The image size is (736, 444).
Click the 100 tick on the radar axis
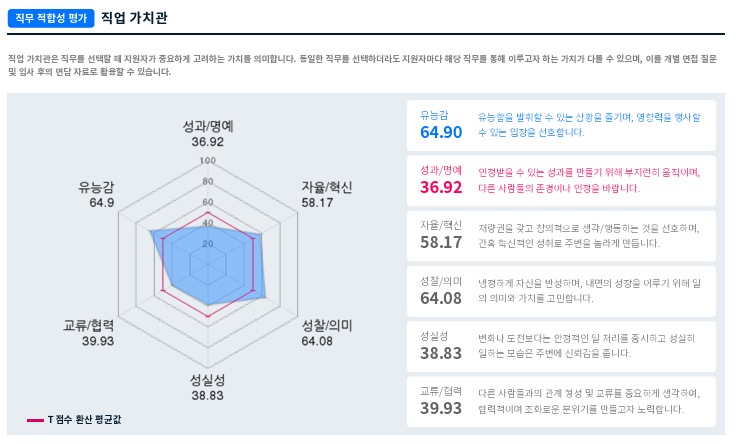pyautogui.click(x=208, y=161)
